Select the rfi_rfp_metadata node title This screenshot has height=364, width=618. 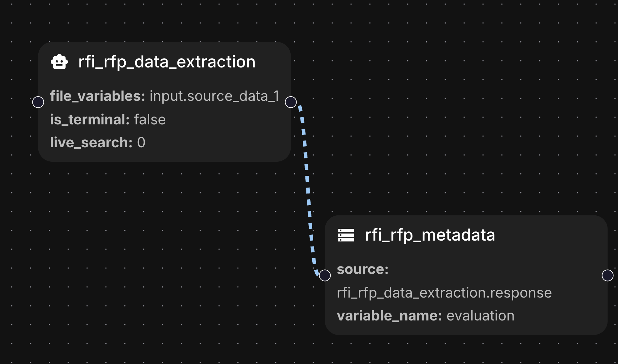coord(429,235)
